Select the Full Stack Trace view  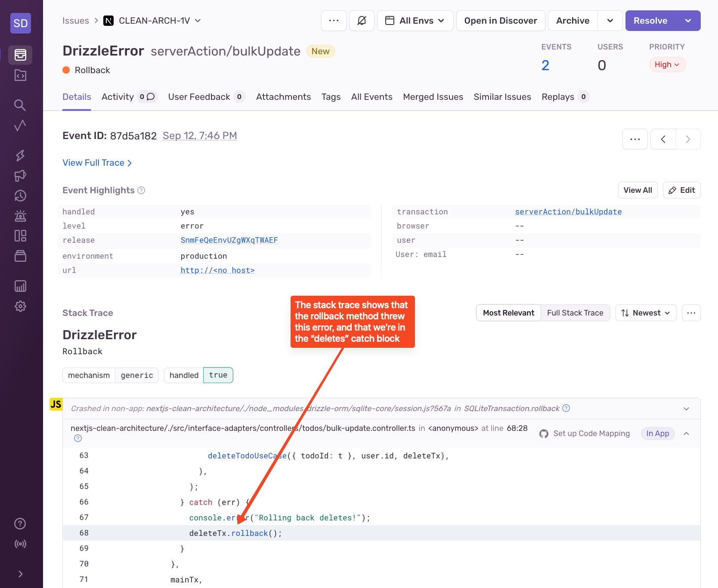pyautogui.click(x=575, y=313)
